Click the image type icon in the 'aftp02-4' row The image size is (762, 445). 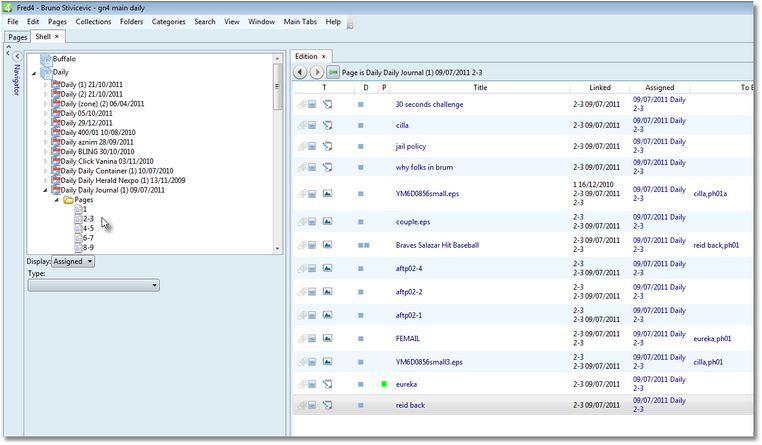click(x=328, y=268)
